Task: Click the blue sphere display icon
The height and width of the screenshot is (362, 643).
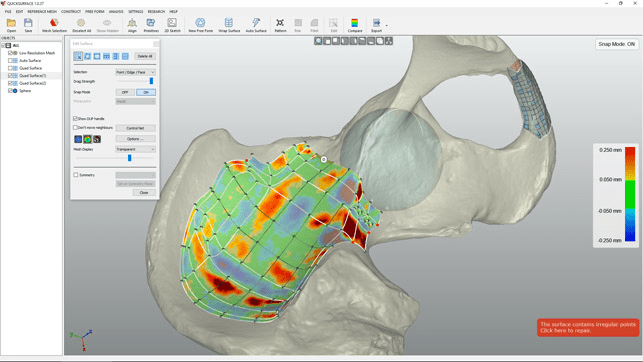Action: (x=78, y=139)
